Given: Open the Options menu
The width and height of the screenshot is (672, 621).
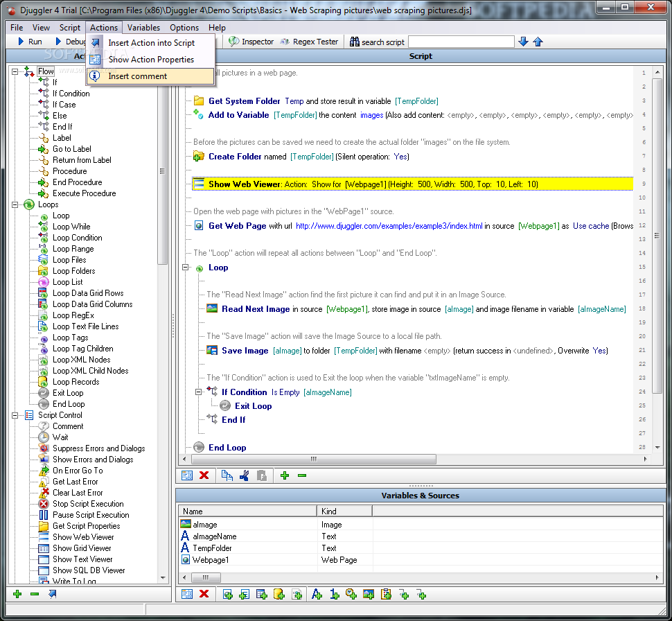Looking at the screenshot, I should tap(184, 28).
